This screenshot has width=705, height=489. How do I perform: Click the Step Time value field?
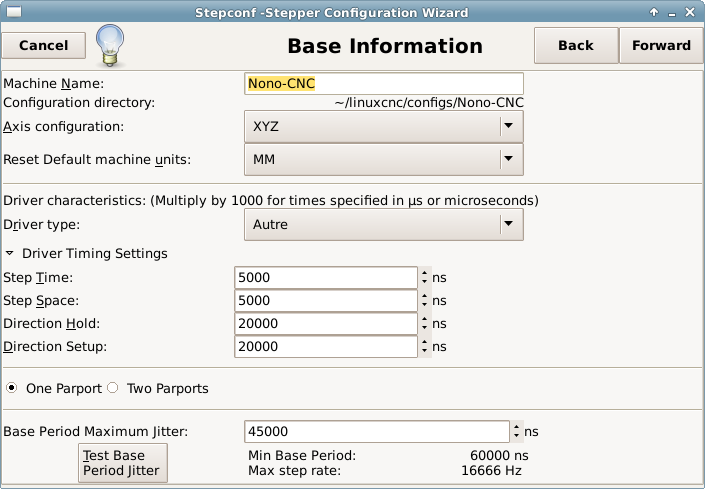click(326, 278)
